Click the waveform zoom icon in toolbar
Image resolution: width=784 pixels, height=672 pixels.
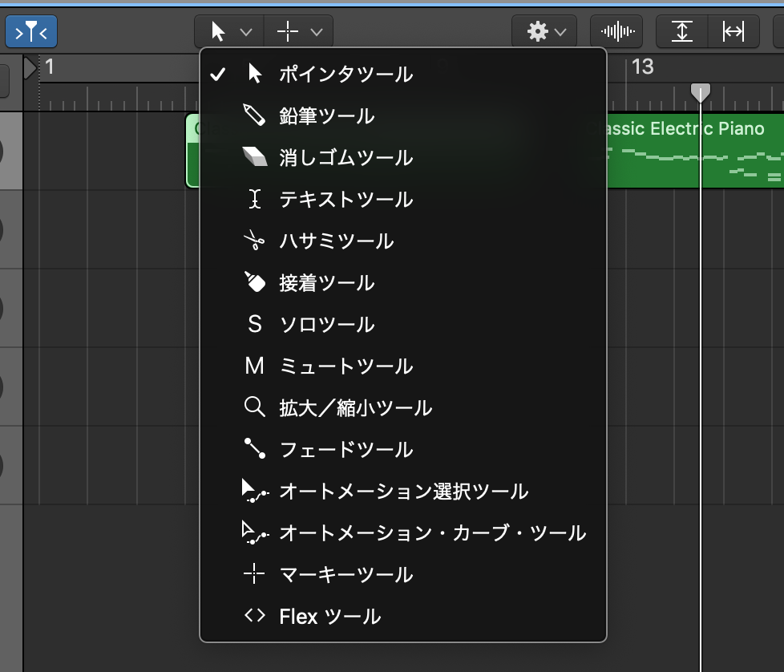pos(617,32)
